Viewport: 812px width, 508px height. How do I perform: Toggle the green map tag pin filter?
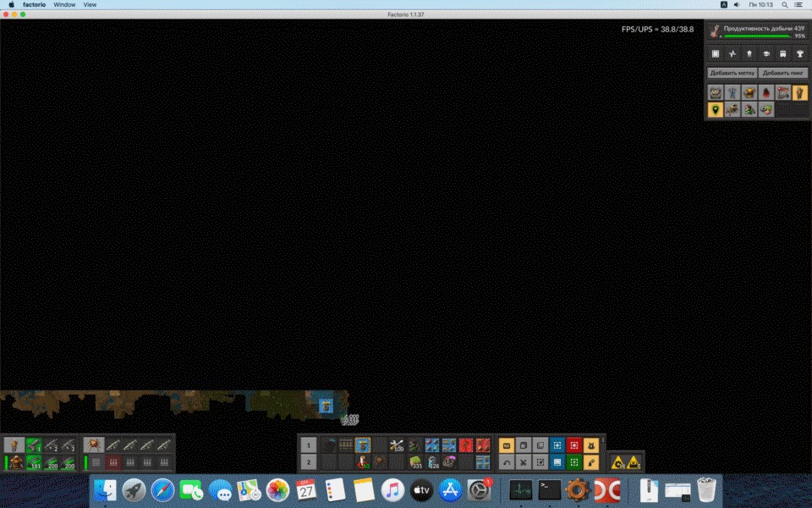(x=715, y=109)
